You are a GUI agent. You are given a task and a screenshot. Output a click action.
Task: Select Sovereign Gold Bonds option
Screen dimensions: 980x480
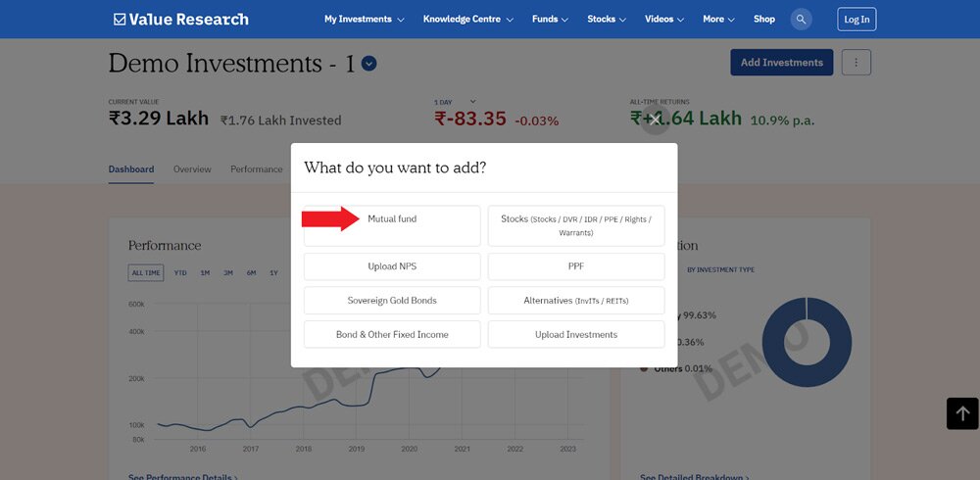pyautogui.click(x=392, y=301)
